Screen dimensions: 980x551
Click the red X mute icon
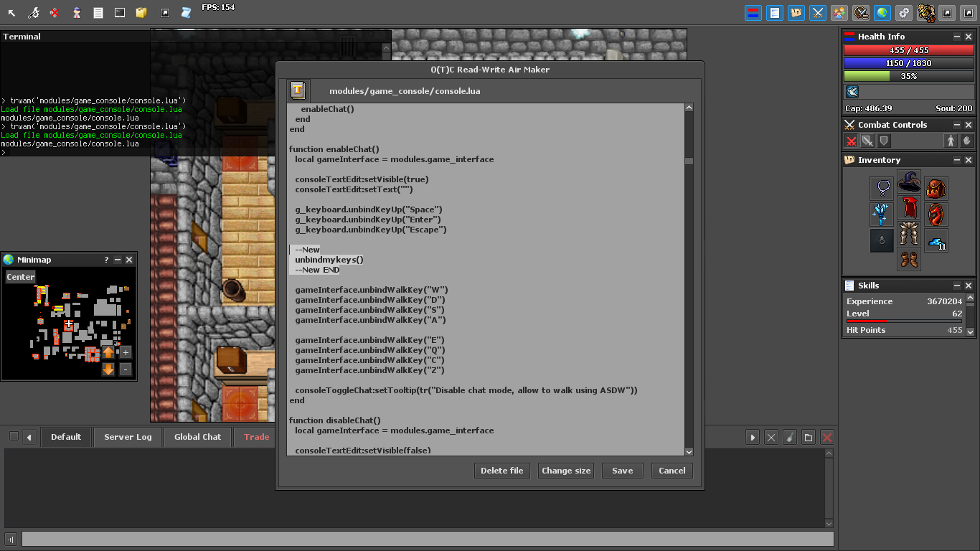55,13
